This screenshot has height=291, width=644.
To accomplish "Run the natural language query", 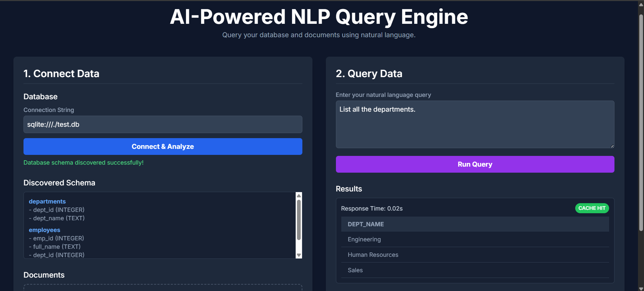I will (475, 164).
